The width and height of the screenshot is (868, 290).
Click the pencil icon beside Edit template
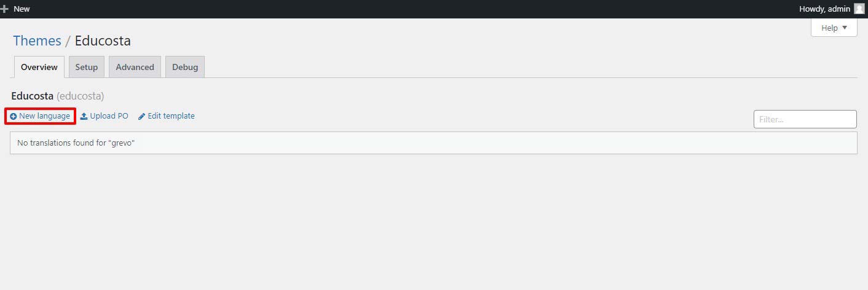pos(141,116)
